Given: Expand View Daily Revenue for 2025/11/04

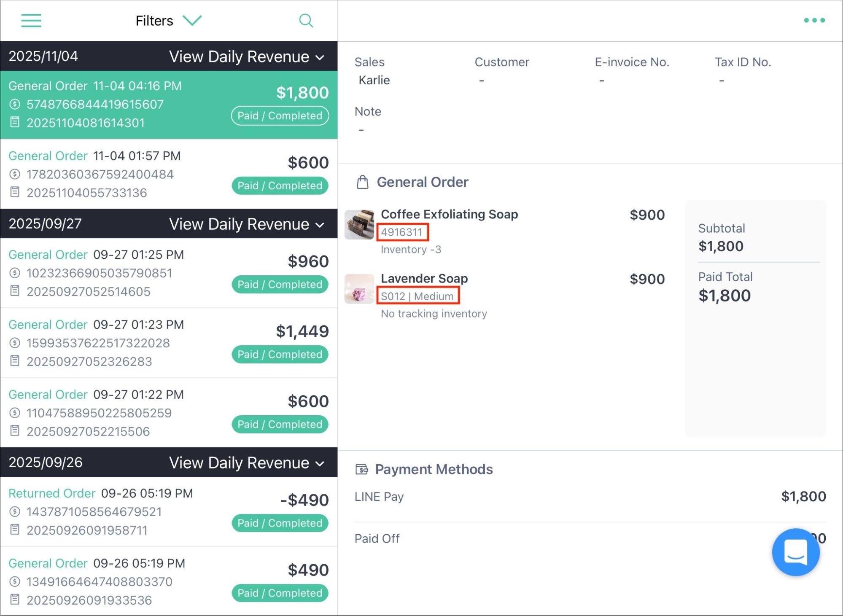Looking at the screenshot, I should (x=247, y=56).
